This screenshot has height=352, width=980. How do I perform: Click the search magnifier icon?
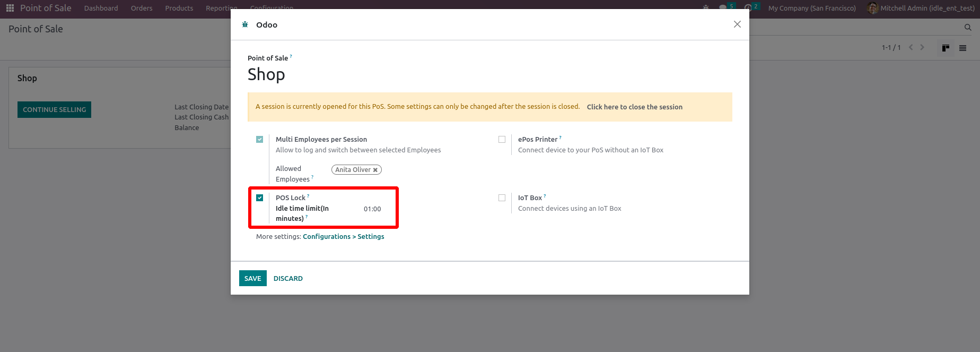pos(968,28)
